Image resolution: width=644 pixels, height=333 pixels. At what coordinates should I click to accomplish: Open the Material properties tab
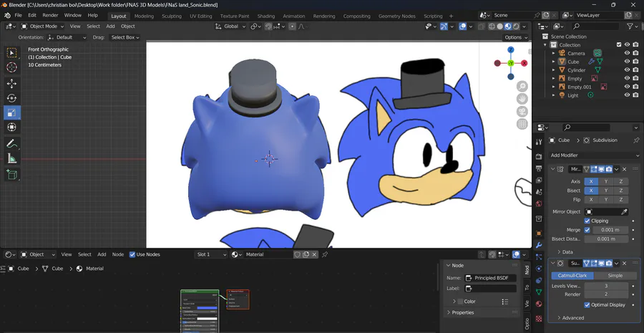pyautogui.click(x=540, y=304)
